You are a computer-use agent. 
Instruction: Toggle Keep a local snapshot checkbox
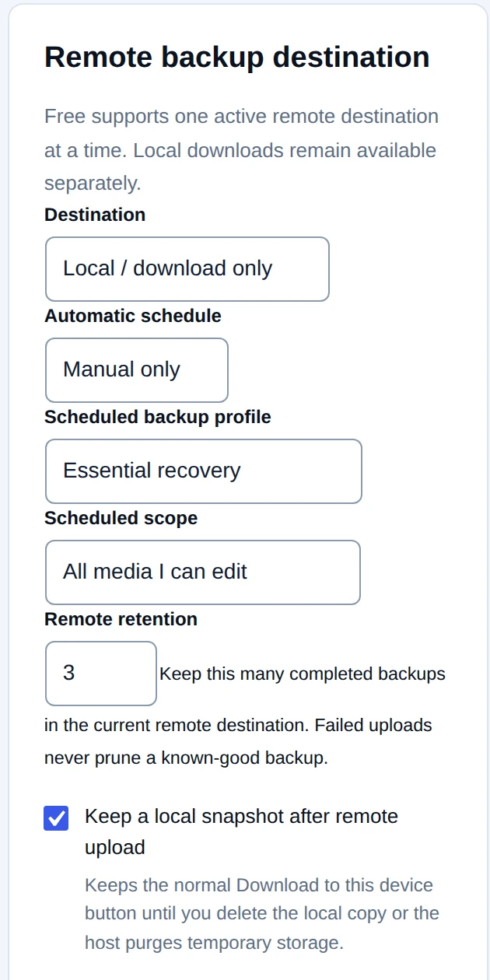tap(56, 819)
